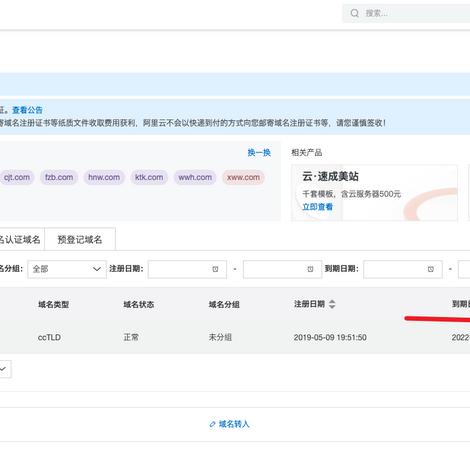Focus the top search input field
The height and width of the screenshot is (470, 470).
click(406, 13)
